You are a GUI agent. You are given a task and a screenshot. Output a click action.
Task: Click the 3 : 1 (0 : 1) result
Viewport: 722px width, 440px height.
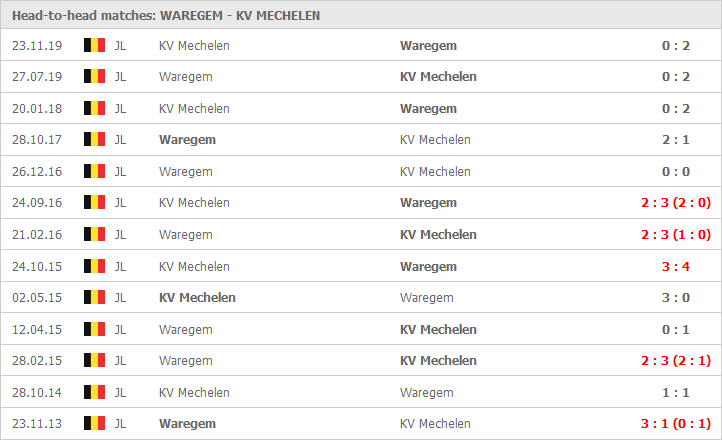pyautogui.click(x=675, y=423)
